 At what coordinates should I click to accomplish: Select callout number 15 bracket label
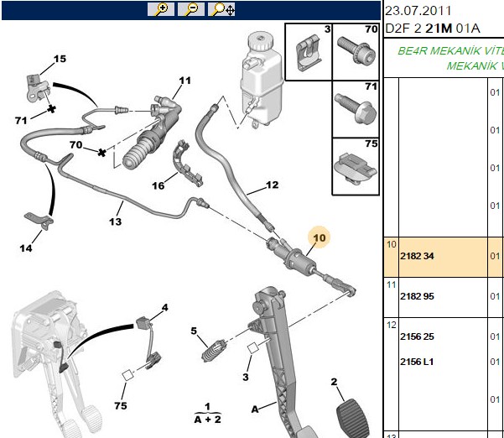(x=60, y=59)
